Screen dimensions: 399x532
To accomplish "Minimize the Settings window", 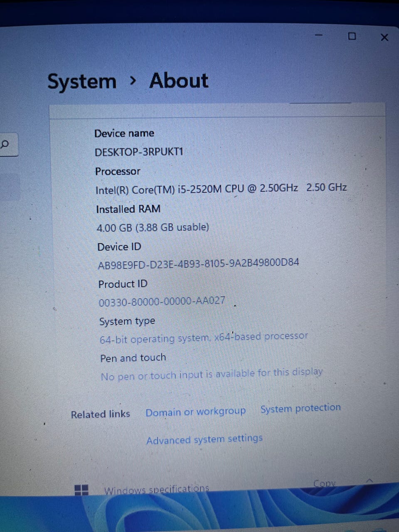I will [x=319, y=35].
